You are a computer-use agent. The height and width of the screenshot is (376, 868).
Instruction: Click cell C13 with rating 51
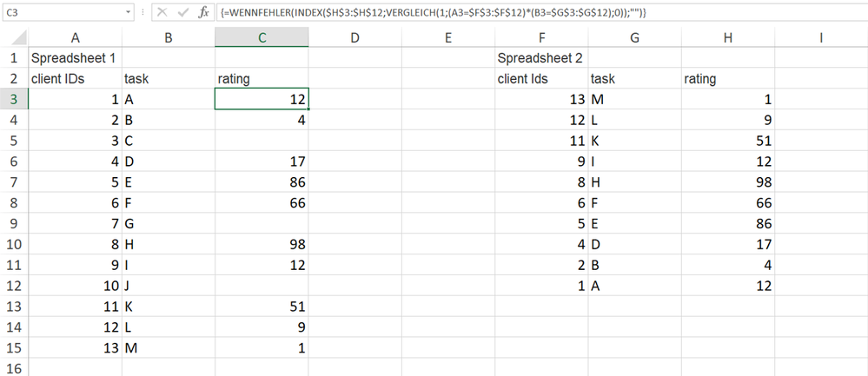click(262, 307)
